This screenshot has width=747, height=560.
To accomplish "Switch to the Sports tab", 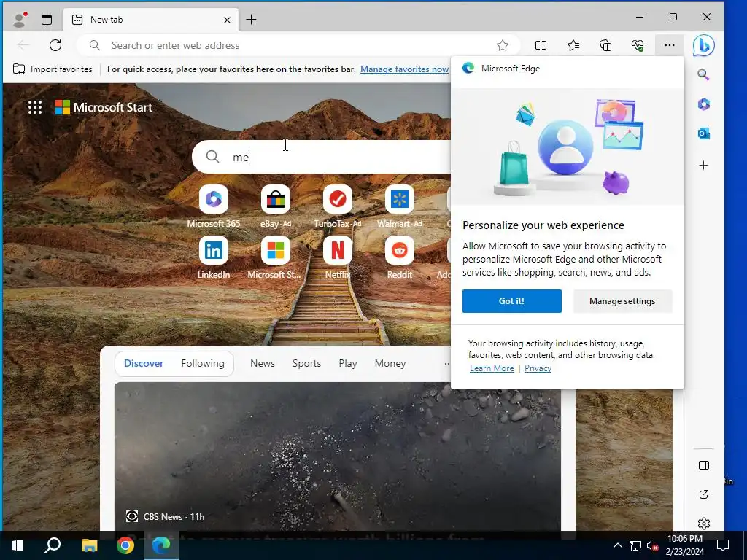I will pyautogui.click(x=306, y=363).
